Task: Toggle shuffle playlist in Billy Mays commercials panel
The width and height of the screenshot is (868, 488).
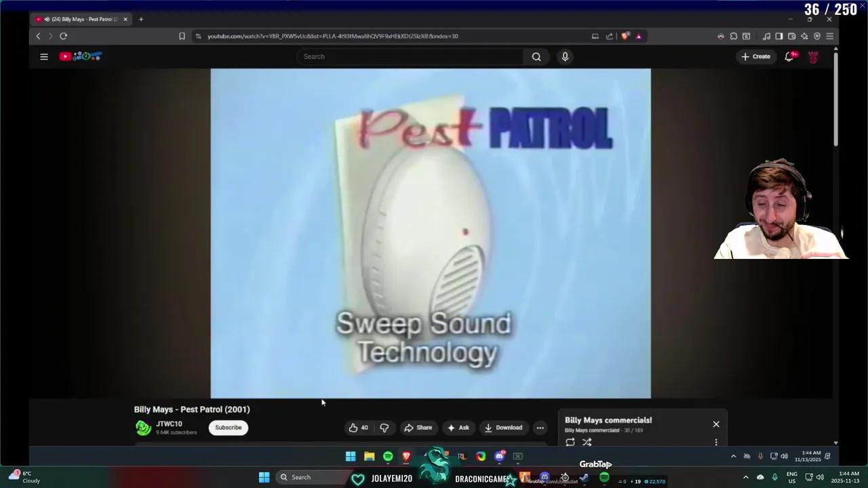Action: click(587, 443)
